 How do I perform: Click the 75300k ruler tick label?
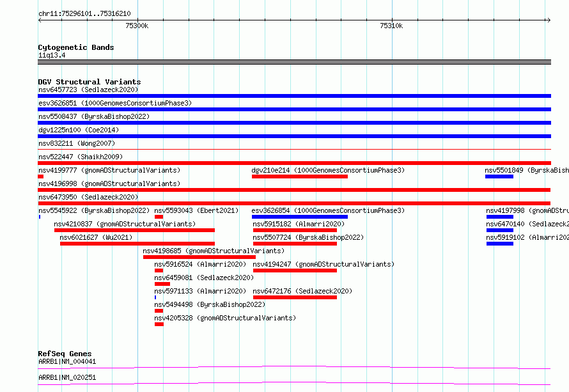pos(137,26)
